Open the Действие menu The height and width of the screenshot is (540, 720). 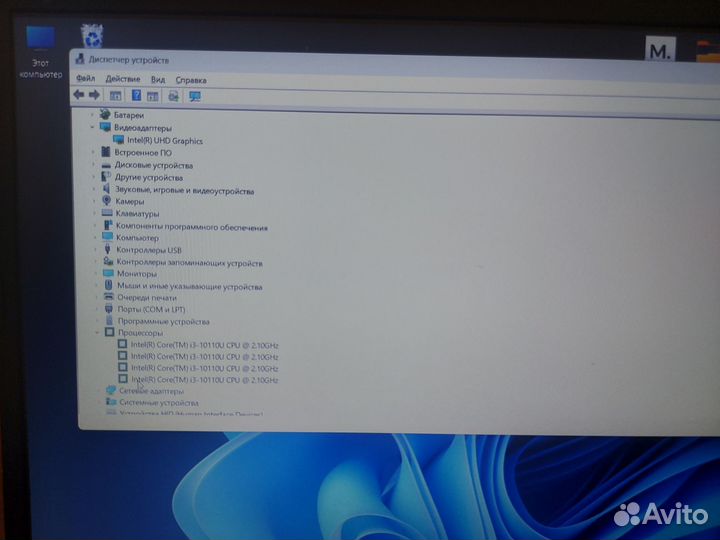coord(123,79)
